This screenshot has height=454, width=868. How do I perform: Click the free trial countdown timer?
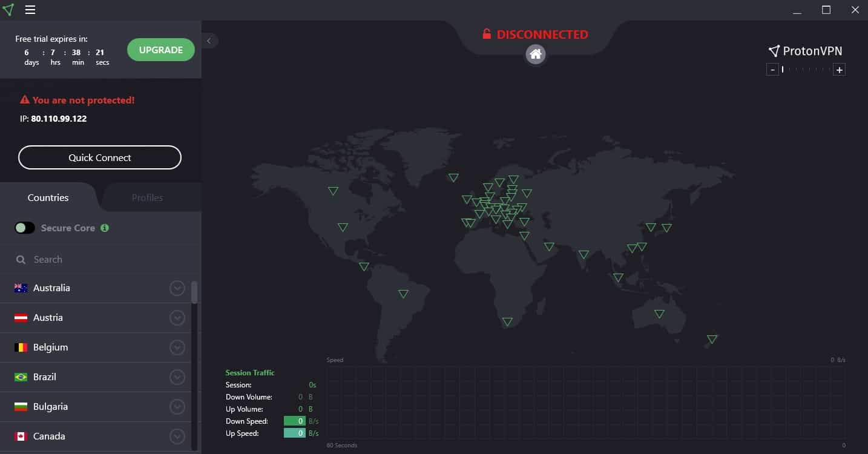[66, 57]
